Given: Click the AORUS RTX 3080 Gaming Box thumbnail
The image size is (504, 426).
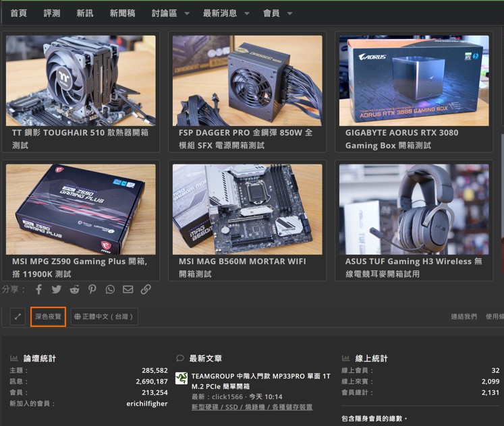Looking at the screenshot, I should (x=414, y=81).
